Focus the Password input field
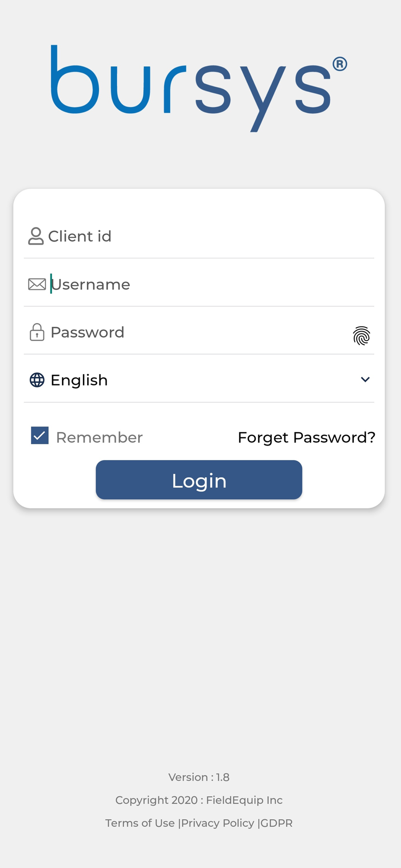 (x=195, y=332)
